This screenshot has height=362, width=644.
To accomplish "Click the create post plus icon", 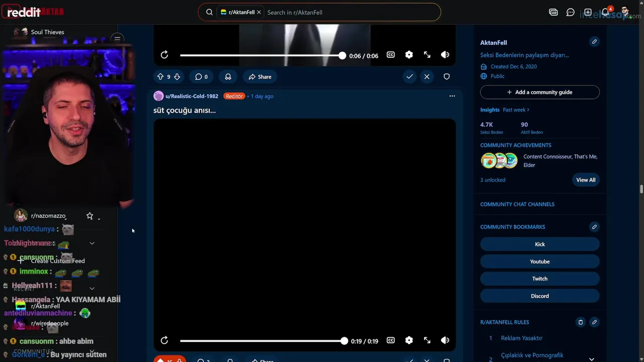I will [588, 12].
